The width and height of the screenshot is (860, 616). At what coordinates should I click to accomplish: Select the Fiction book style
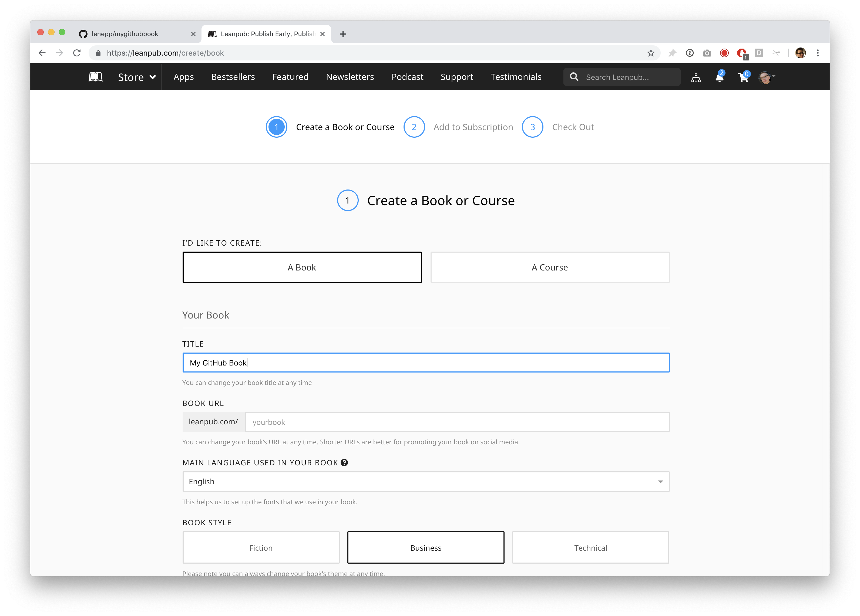point(261,548)
